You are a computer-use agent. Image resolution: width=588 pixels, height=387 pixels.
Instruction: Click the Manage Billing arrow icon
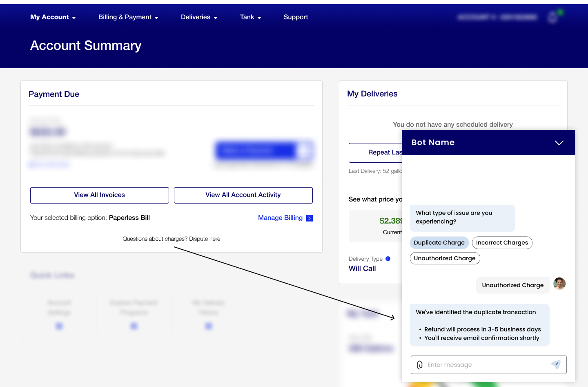coord(310,218)
